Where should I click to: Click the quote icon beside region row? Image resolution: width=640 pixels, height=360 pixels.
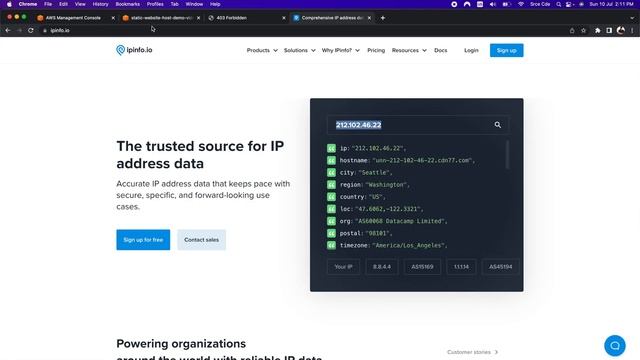click(331, 184)
